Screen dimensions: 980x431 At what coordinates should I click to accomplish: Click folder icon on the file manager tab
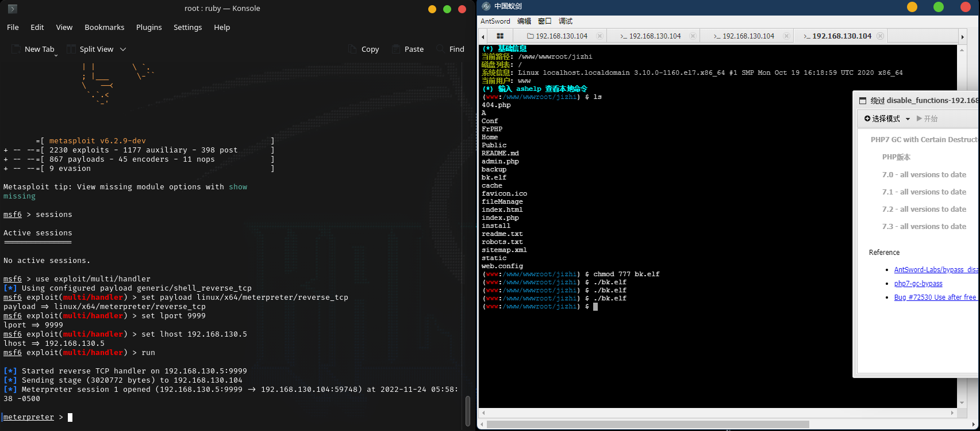(531, 36)
